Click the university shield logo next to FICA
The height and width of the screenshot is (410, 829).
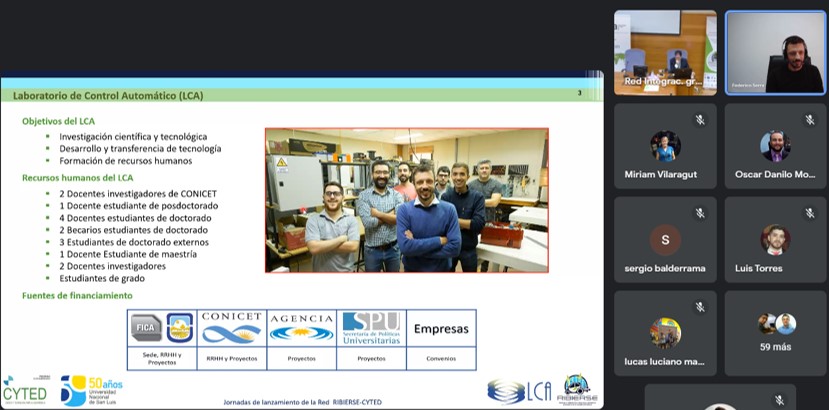(180, 328)
